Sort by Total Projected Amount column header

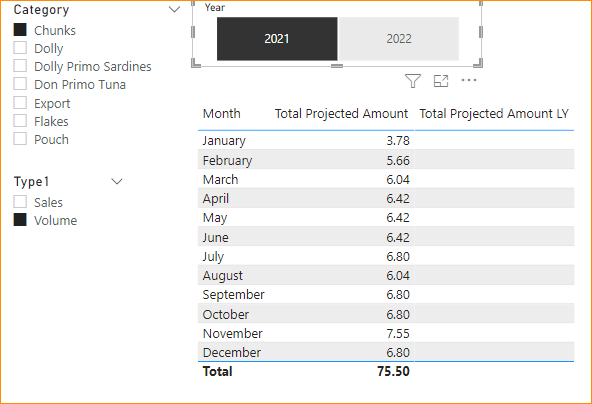tap(341, 113)
